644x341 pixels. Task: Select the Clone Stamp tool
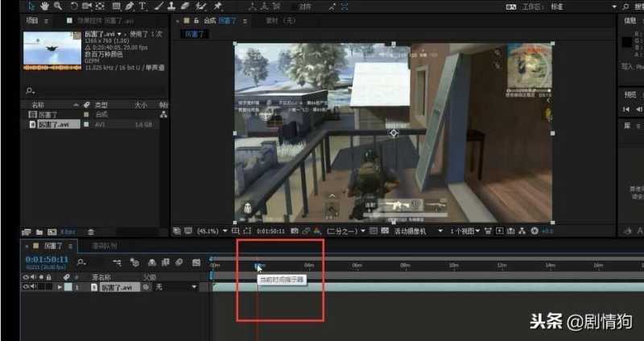pos(171,6)
